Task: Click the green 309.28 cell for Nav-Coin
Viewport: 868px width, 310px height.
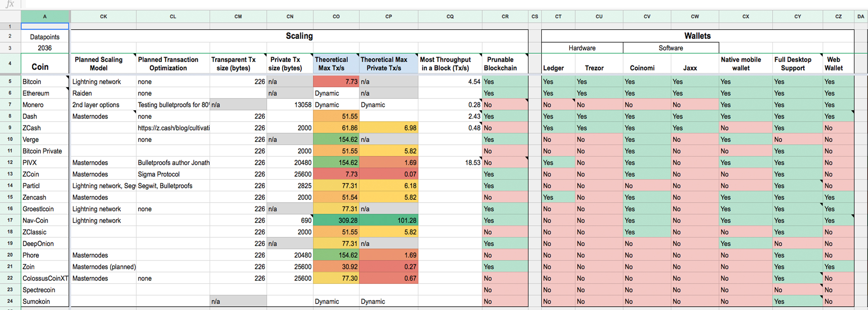Action: click(336, 220)
